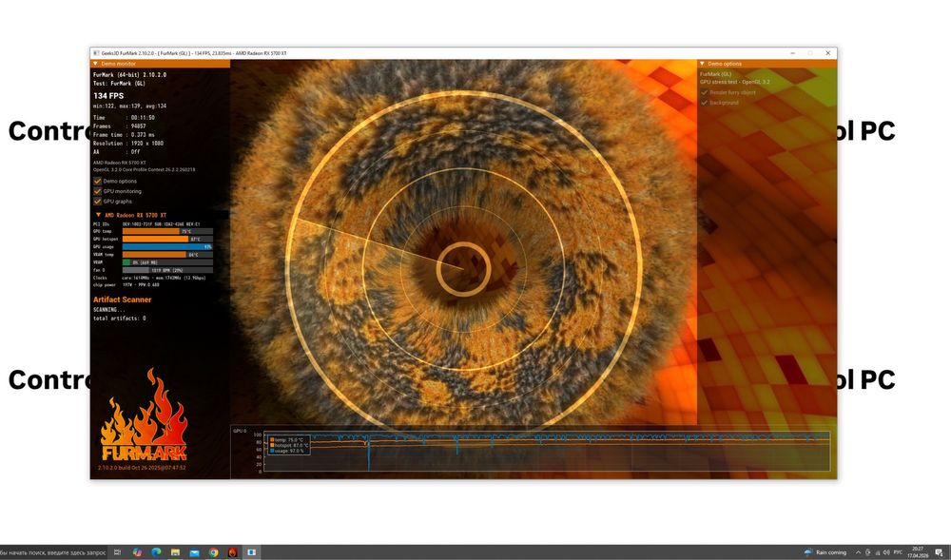This screenshot has width=951, height=560.
Task: Open the clock showing 20:27
Action: pyautogui.click(x=917, y=552)
